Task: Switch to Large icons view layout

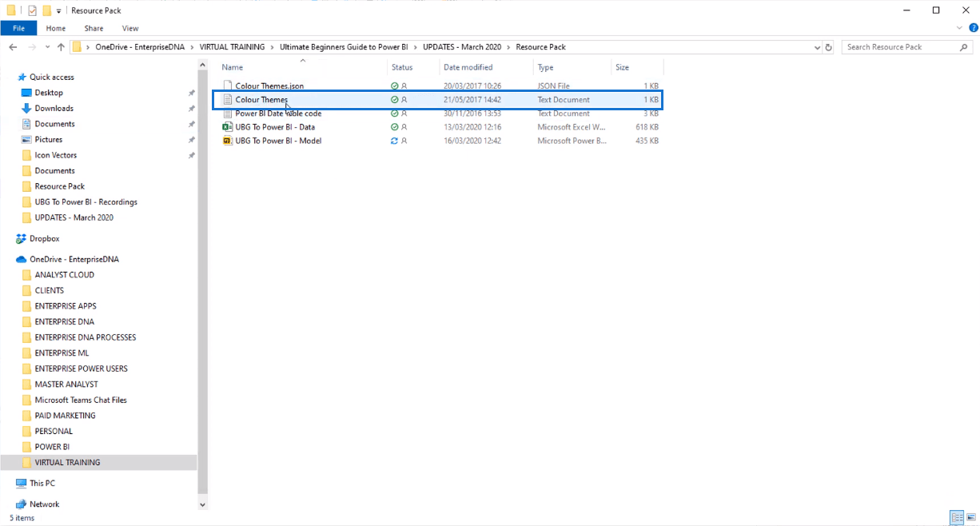Action: pyautogui.click(x=970, y=518)
